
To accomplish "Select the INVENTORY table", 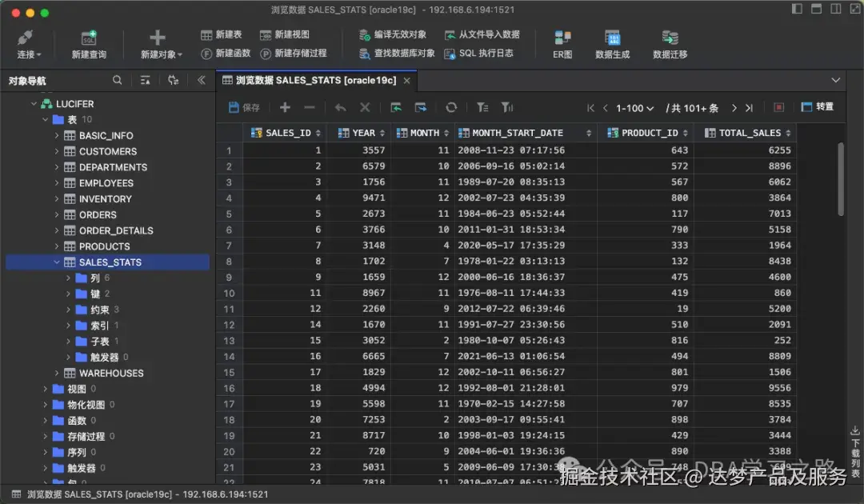I will (x=105, y=199).
